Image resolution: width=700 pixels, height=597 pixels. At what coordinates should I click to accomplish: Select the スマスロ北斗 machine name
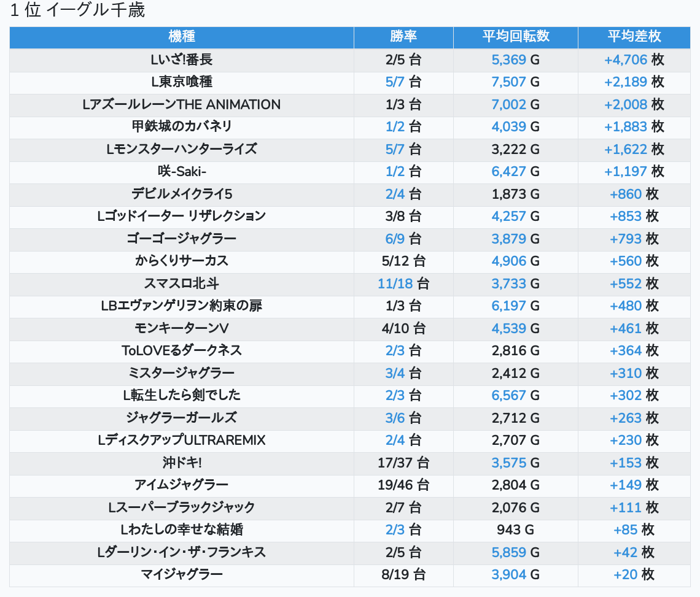(182, 284)
